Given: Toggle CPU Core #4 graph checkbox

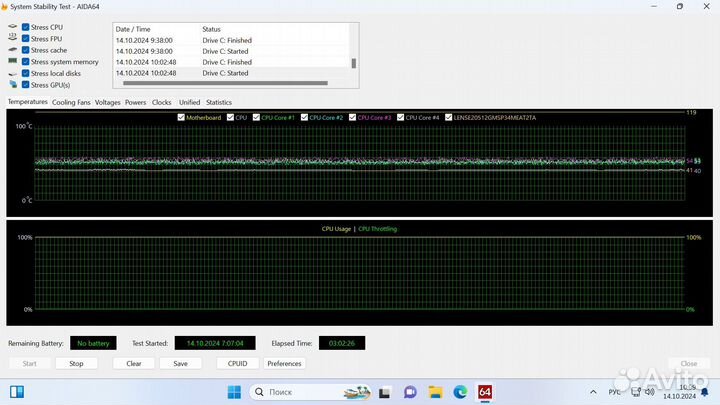Looking at the screenshot, I should point(400,118).
